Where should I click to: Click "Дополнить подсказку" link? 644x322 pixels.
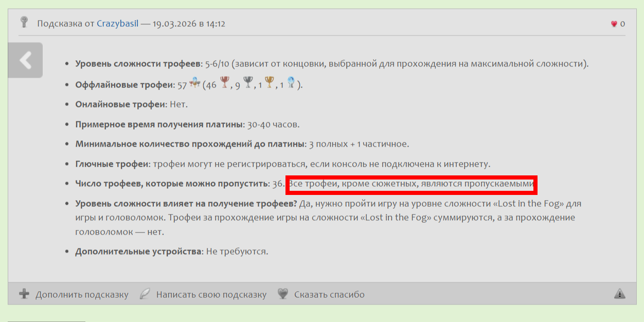[x=82, y=295]
